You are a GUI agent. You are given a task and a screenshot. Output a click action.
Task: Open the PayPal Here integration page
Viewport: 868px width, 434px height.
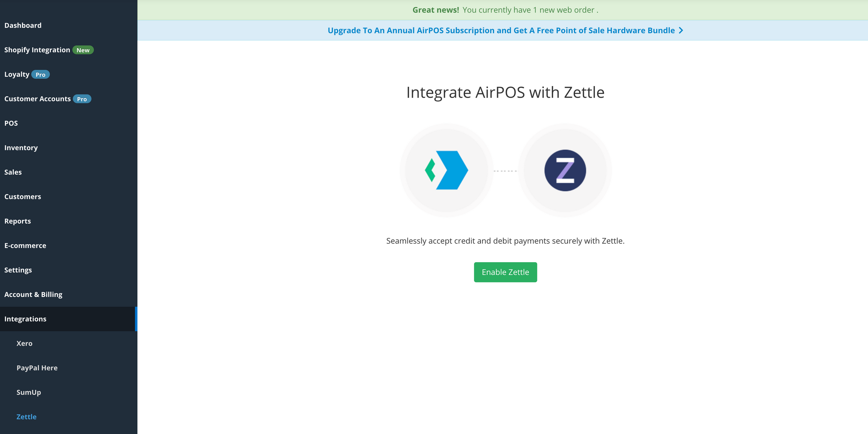[x=37, y=368]
